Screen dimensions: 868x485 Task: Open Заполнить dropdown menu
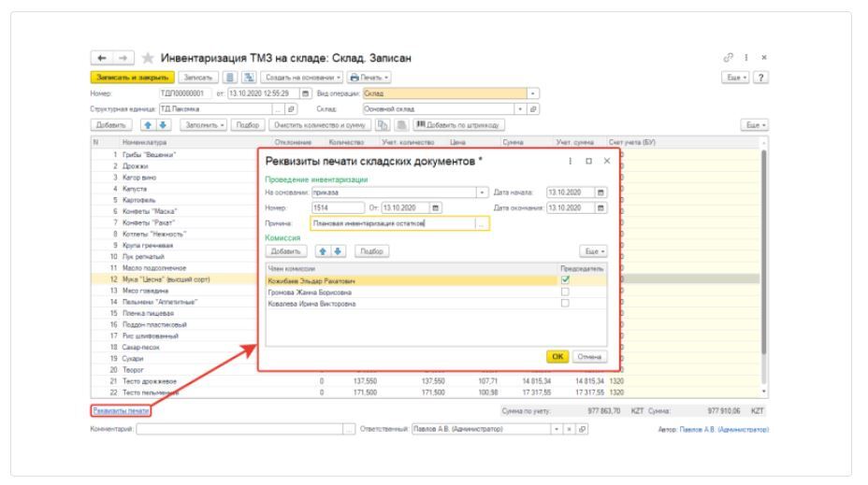204,125
